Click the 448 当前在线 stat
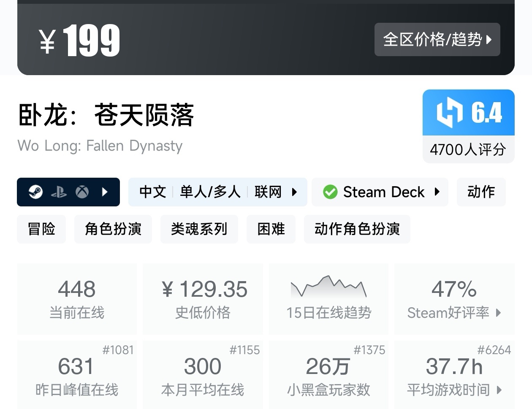Screen dimensions: 532x409 point(77,299)
